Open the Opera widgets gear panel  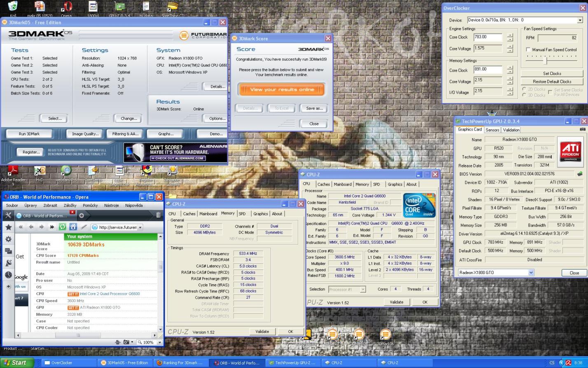click(x=8, y=239)
